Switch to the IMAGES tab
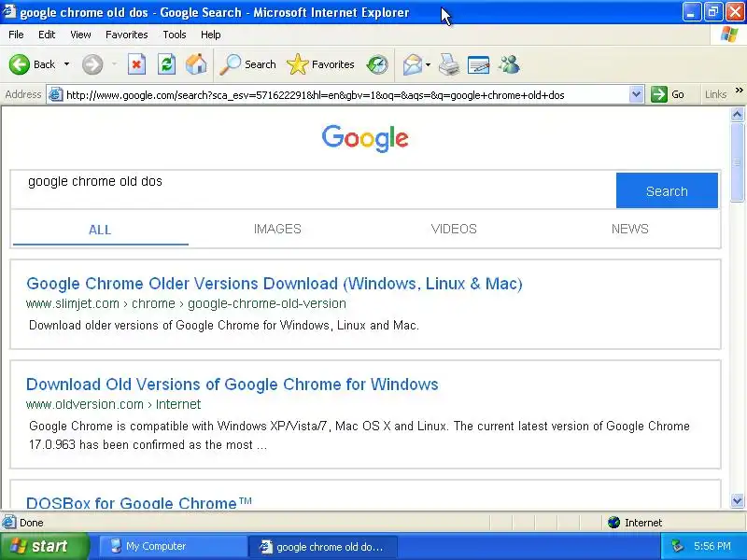This screenshot has height=560, width=747. pos(277,229)
